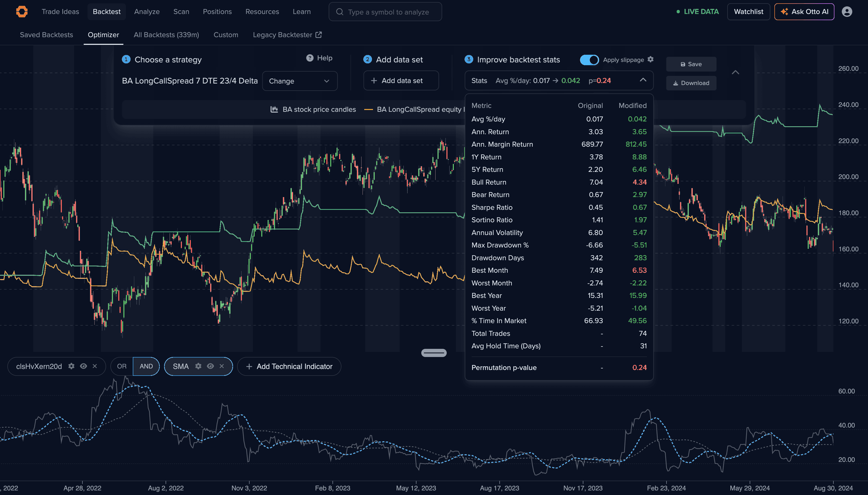Open the Analyze menu
The height and width of the screenshot is (495, 868).
pyautogui.click(x=147, y=11)
